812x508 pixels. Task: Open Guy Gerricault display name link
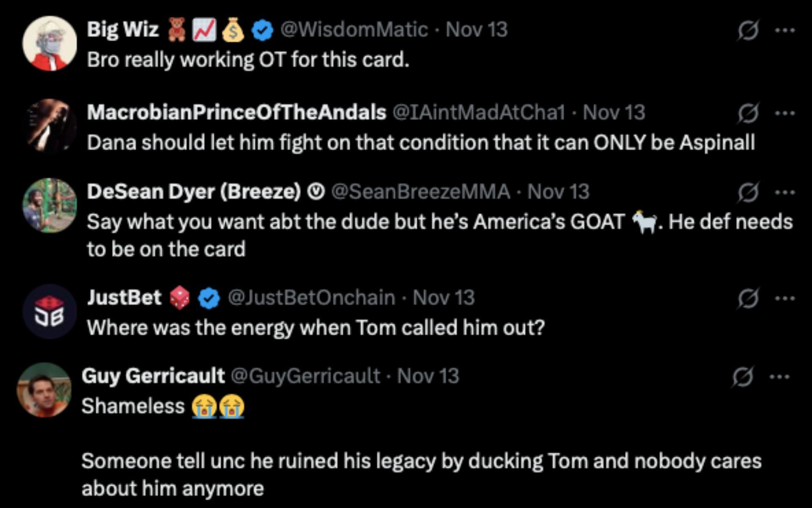coord(153,376)
